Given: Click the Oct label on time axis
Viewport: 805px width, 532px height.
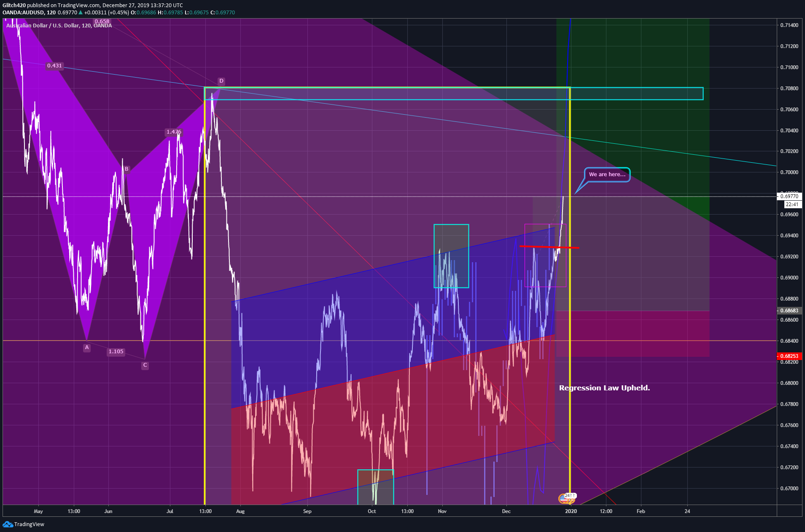Looking at the screenshot, I should point(372,511).
